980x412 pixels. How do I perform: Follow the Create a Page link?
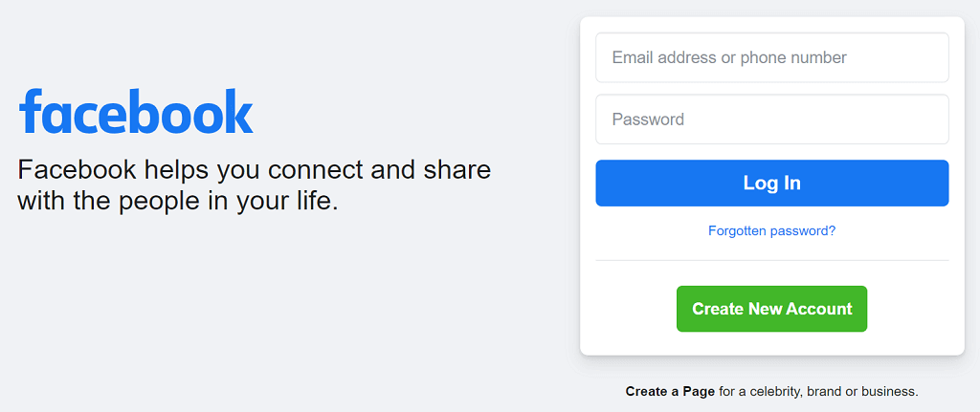pyautogui.click(x=670, y=391)
